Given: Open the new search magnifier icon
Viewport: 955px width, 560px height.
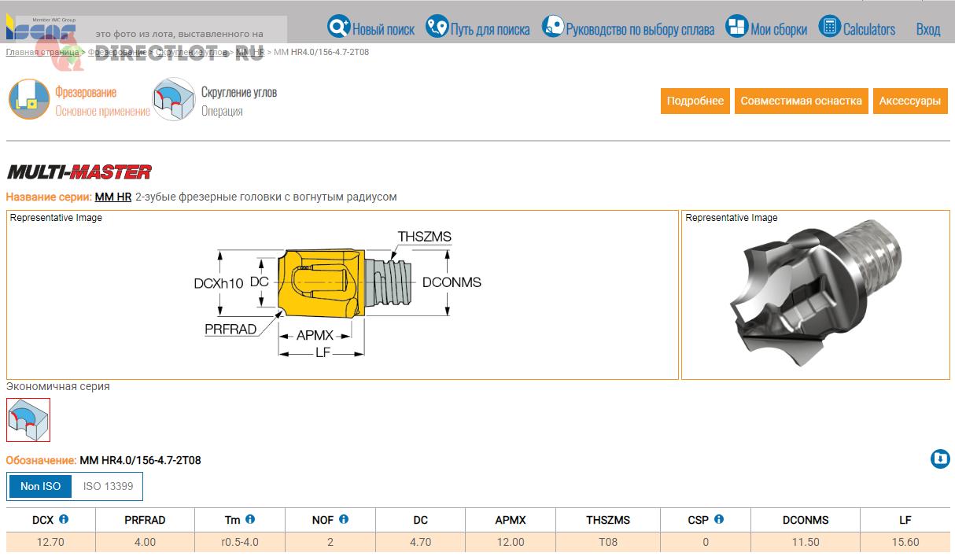Looking at the screenshot, I should coord(338,28).
